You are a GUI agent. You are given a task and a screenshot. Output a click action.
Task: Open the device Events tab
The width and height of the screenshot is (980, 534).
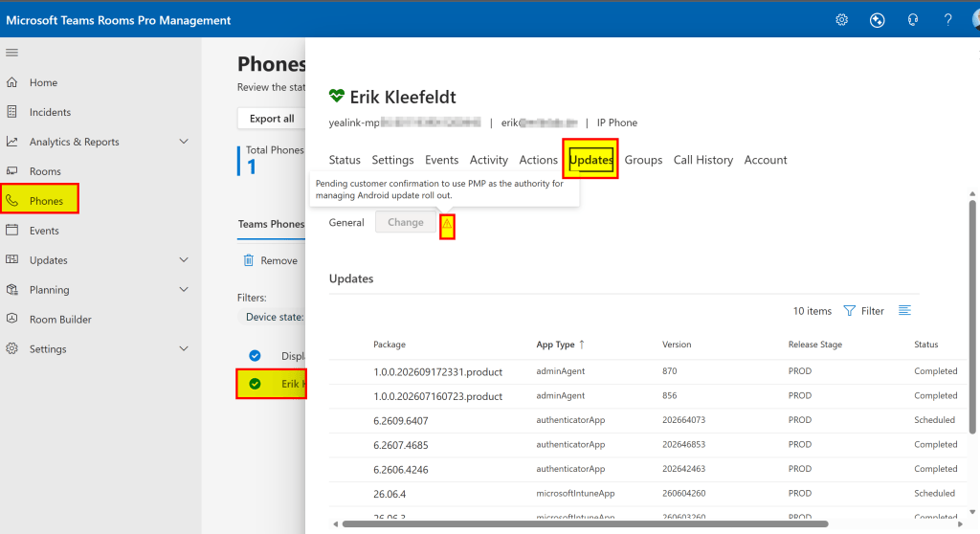tap(441, 160)
